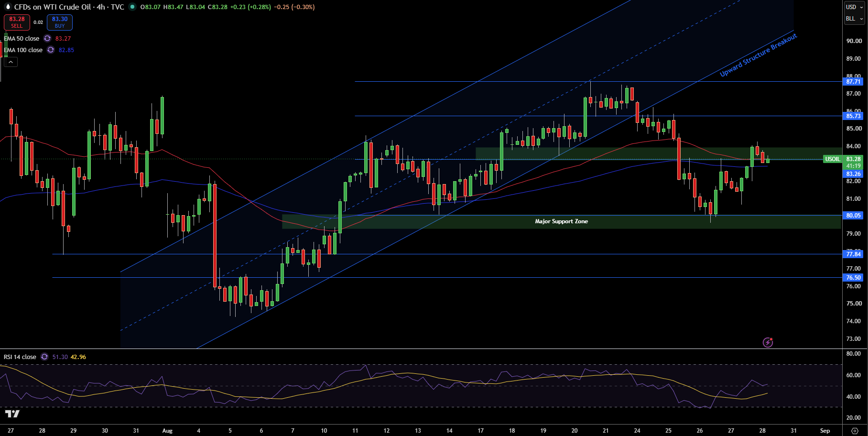Collapse the indicator legend with the chevron
Screen dimensions: 868x436
tap(11, 62)
